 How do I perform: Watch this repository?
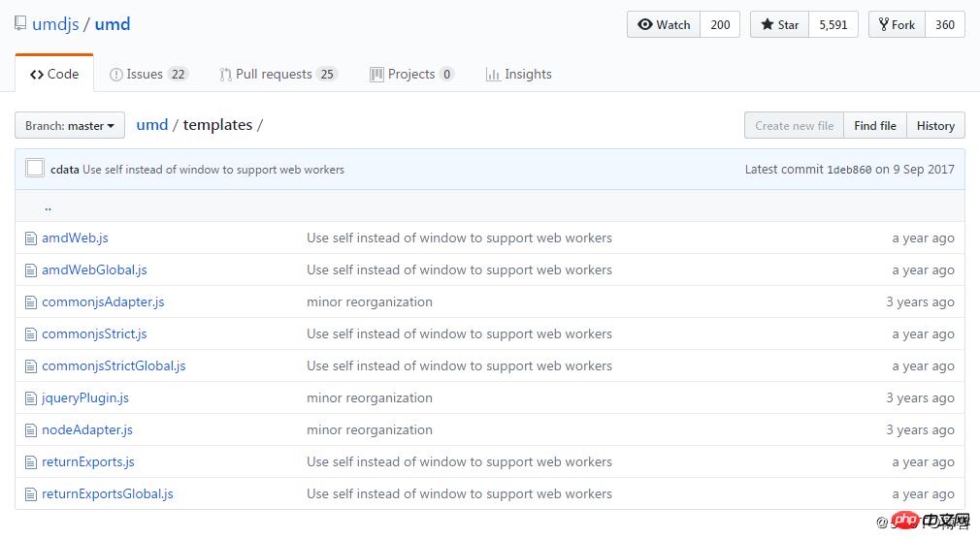(664, 25)
